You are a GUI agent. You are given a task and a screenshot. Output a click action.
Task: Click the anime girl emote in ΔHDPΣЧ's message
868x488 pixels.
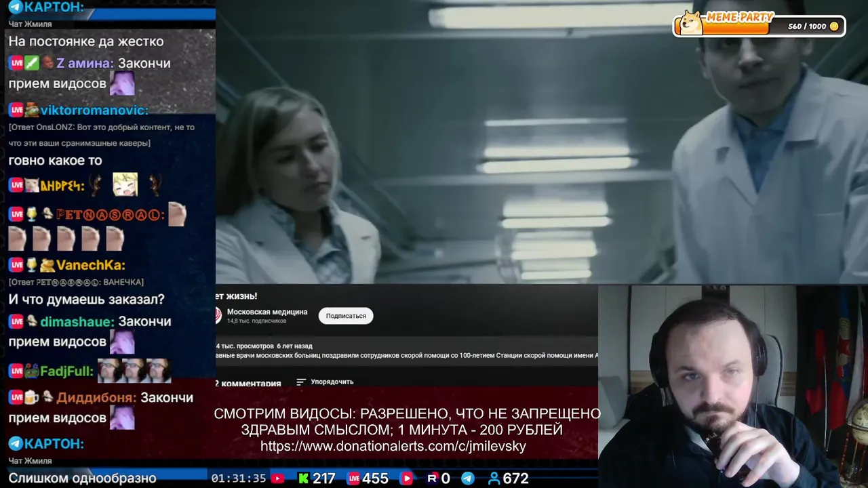pos(125,184)
